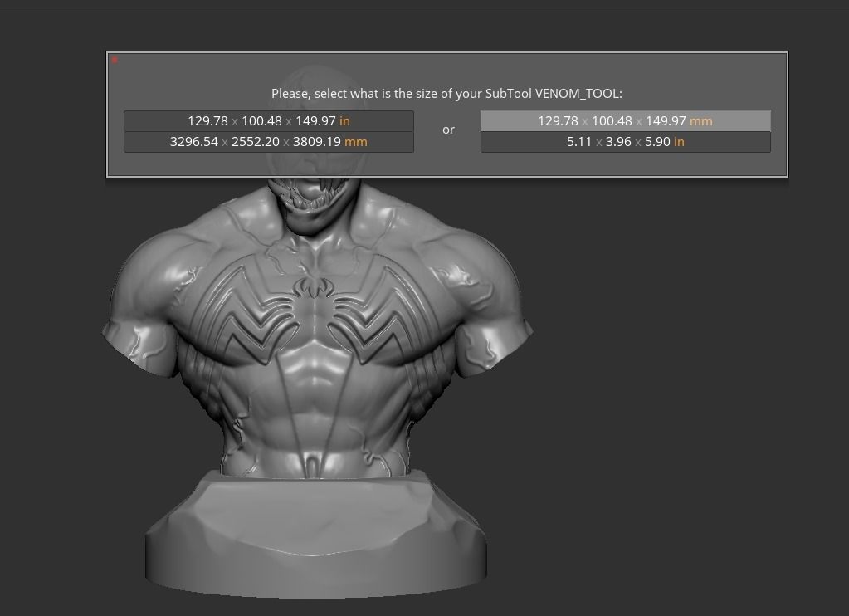Select the 3296.54 x 2552.20 x 3809.19 mm size option
Viewport: 849px width, 616px height.
coord(269,142)
